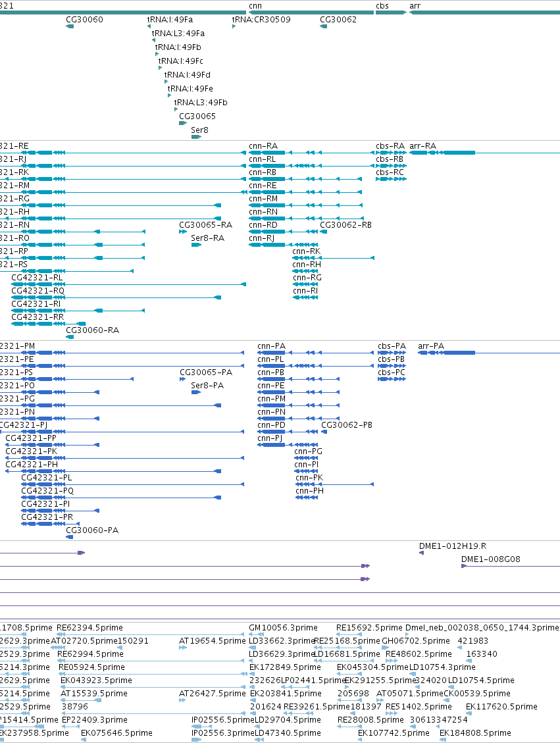
Task: Select tRNA:I:49Fc label
Action: point(180,61)
